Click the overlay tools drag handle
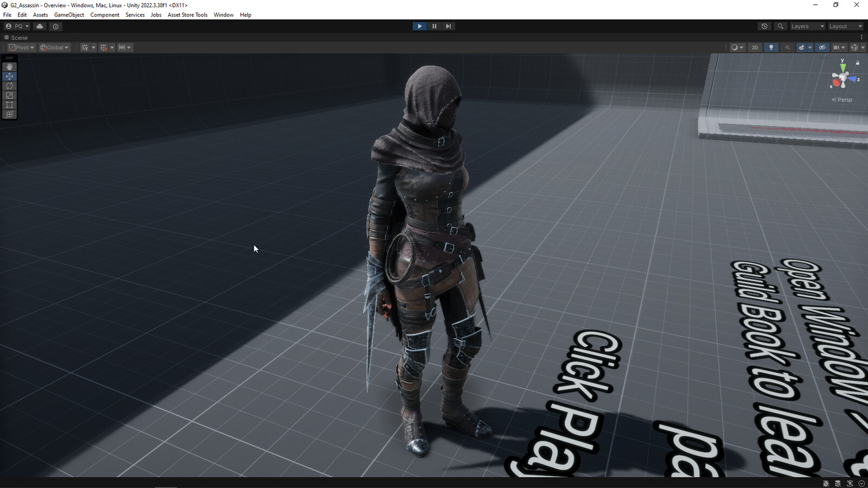868x488 pixels. point(9,58)
